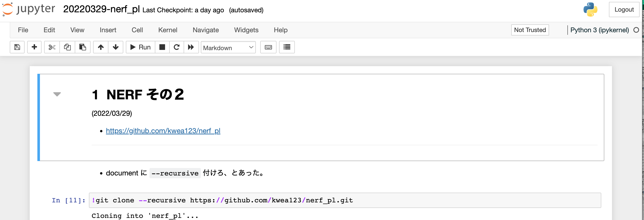Toggle the table of contents list icon
The height and width of the screenshot is (220, 644).
[287, 47]
